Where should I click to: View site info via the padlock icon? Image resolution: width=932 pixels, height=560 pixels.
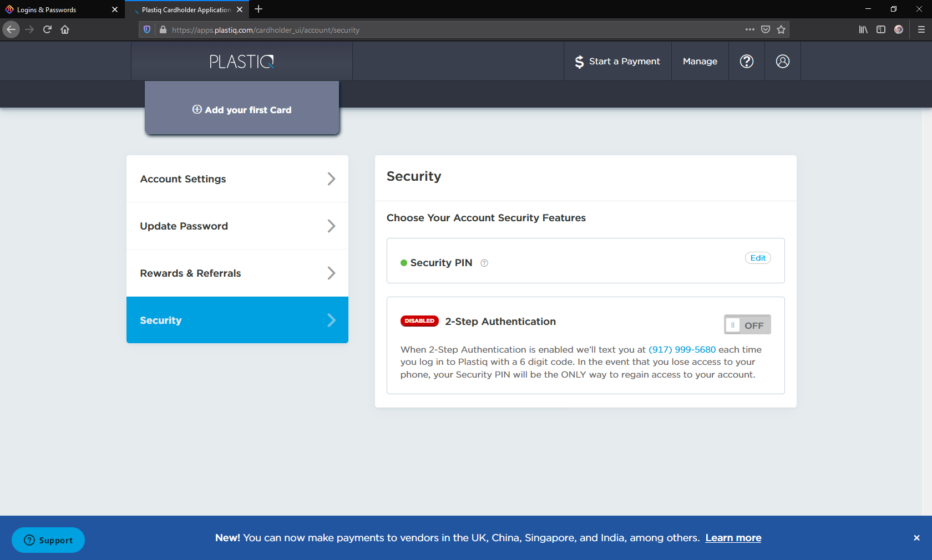163,30
